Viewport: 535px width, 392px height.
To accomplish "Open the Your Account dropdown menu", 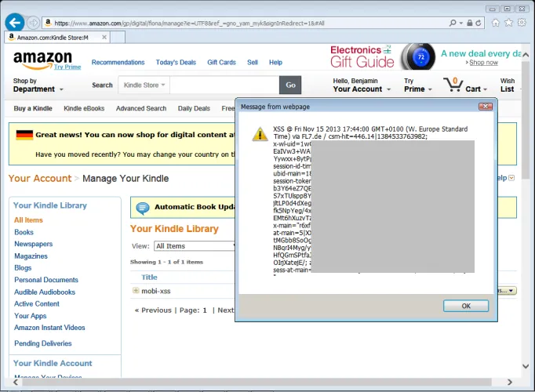I will point(360,89).
